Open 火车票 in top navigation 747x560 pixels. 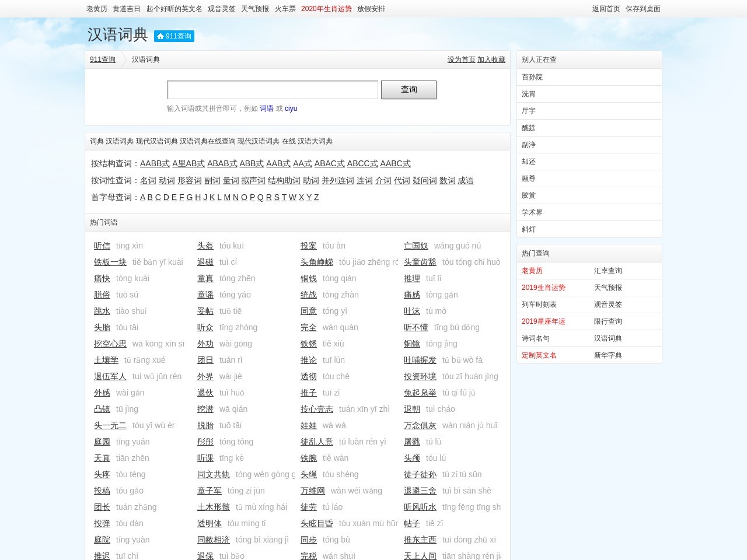tap(285, 9)
